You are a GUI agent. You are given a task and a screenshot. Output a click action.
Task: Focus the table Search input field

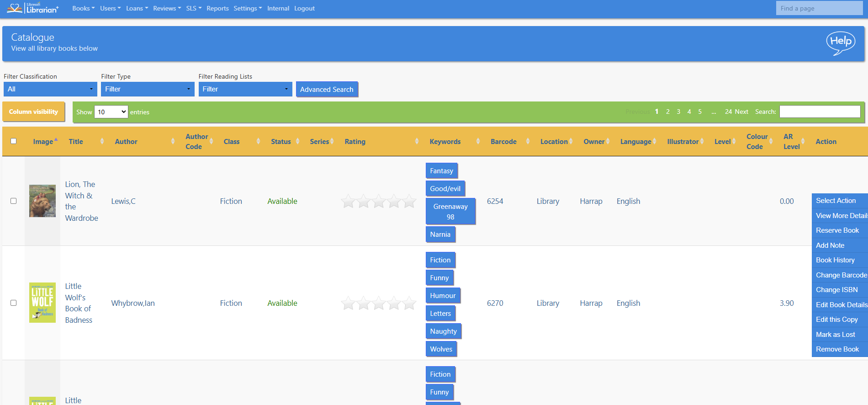point(820,112)
